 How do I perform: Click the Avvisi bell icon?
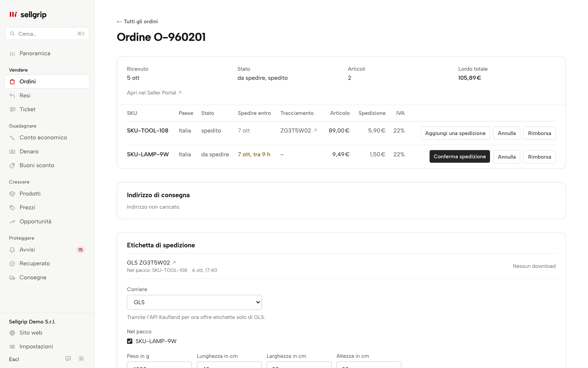point(12,250)
